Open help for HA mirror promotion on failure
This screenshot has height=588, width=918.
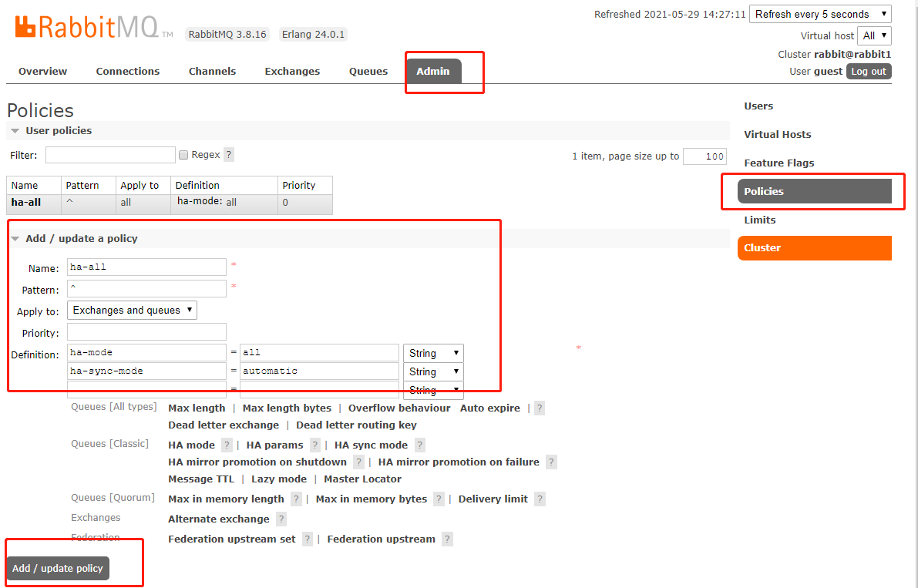[551, 462]
